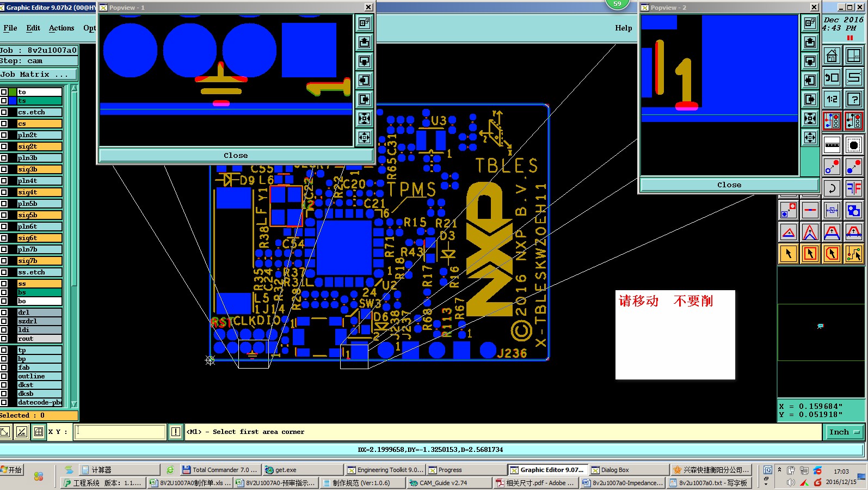Toggle checkbox for layer drl
The image size is (868, 490).
4,313
